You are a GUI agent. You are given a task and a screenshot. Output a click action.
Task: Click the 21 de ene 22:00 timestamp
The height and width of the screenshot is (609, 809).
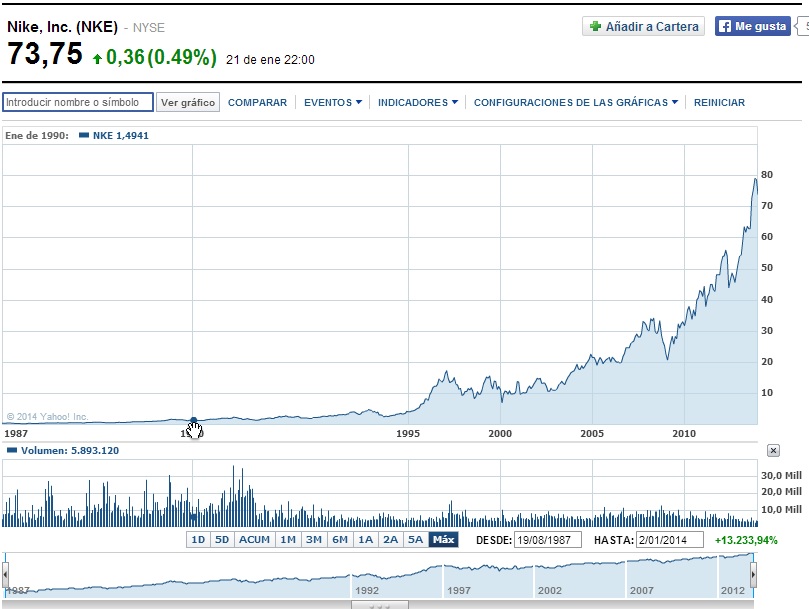point(270,60)
